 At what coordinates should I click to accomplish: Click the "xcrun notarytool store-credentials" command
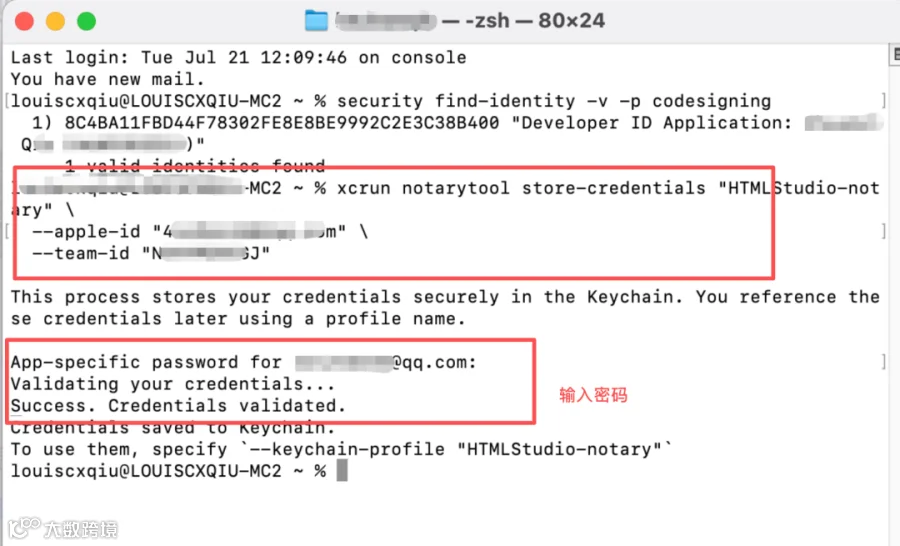tap(521, 188)
